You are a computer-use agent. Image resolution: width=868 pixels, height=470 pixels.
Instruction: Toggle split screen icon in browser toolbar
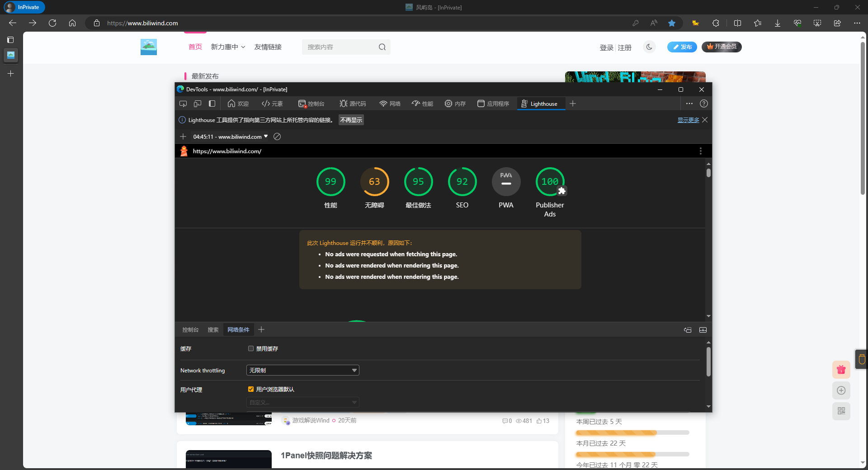(x=737, y=23)
